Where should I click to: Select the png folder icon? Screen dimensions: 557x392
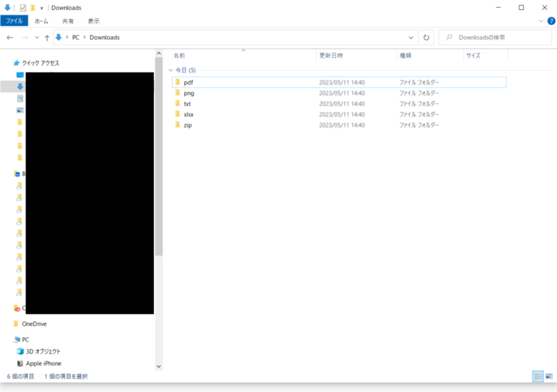[x=178, y=93]
